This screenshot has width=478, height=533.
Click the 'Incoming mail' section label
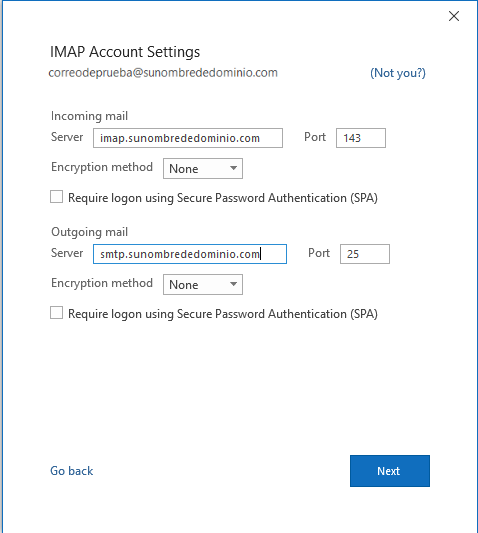(89, 116)
